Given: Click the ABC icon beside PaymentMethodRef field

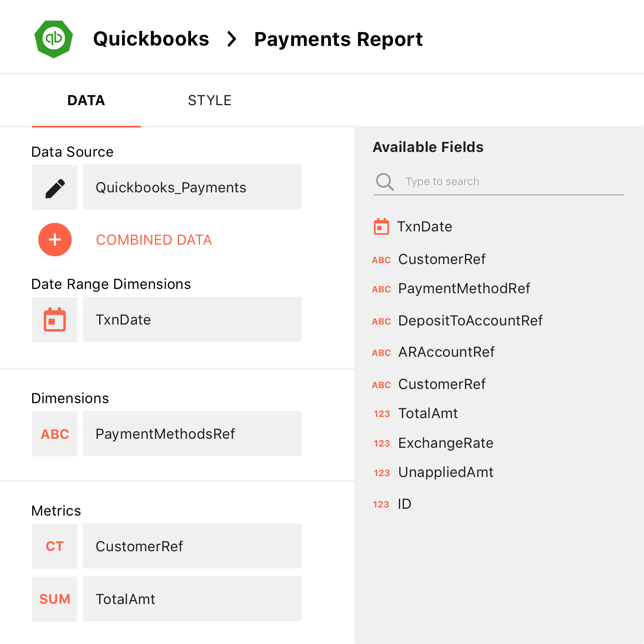Looking at the screenshot, I should 381,289.
